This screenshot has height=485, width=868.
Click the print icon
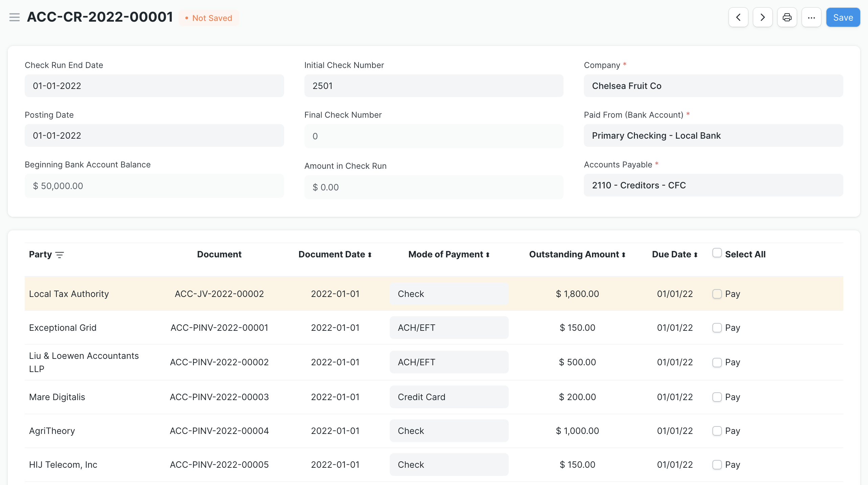tap(787, 18)
